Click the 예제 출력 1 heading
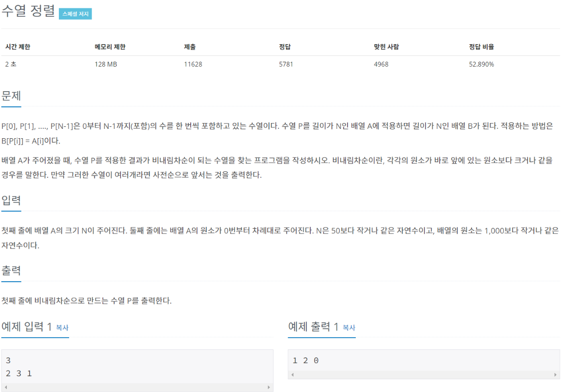 click(x=313, y=326)
